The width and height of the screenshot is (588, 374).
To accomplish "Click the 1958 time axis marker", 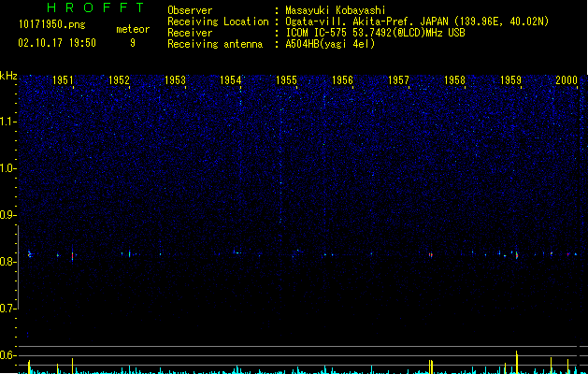I will [455, 80].
